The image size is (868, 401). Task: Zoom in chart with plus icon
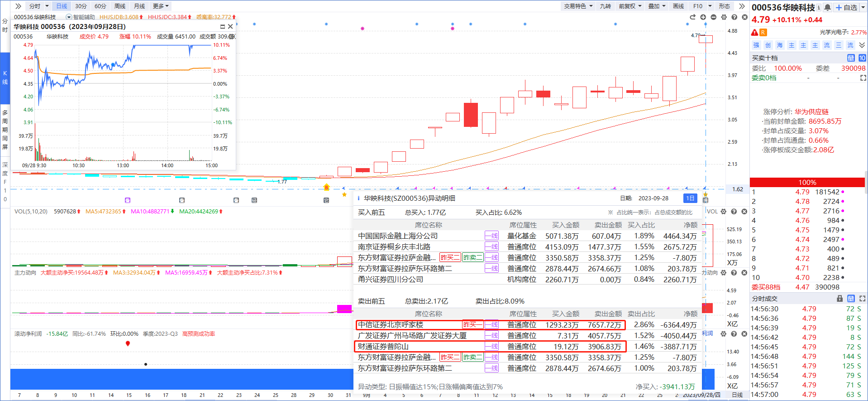(x=703, y=17)
